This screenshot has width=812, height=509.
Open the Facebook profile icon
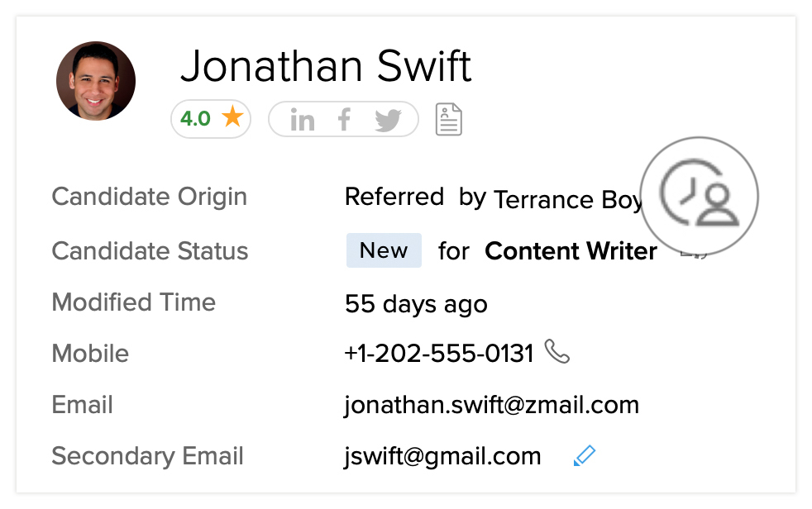pos(345,121)
